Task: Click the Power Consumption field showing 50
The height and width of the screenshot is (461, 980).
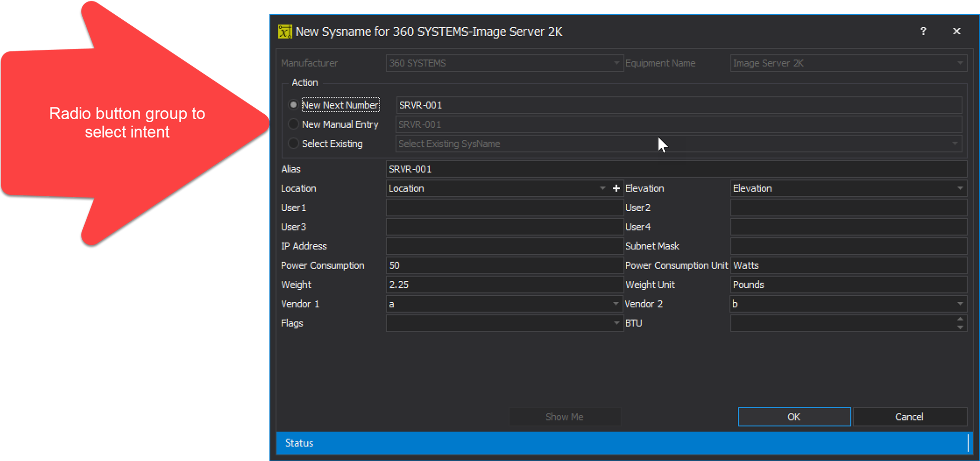Action: click(x=504, y=266)
